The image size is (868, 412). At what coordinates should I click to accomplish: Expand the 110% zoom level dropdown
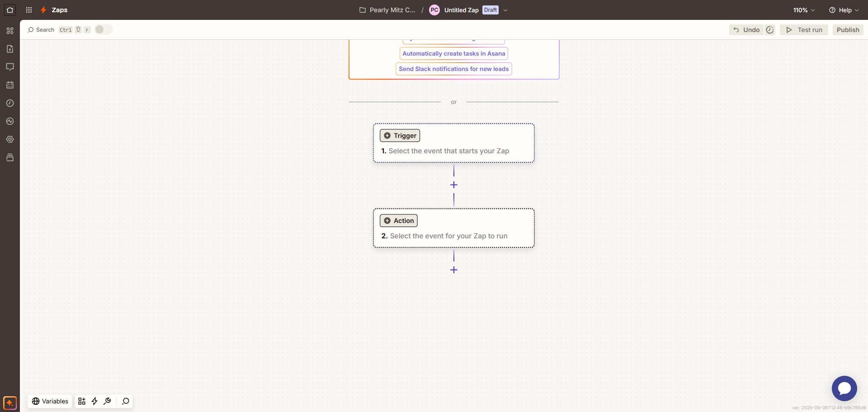(x=804, y=10)
